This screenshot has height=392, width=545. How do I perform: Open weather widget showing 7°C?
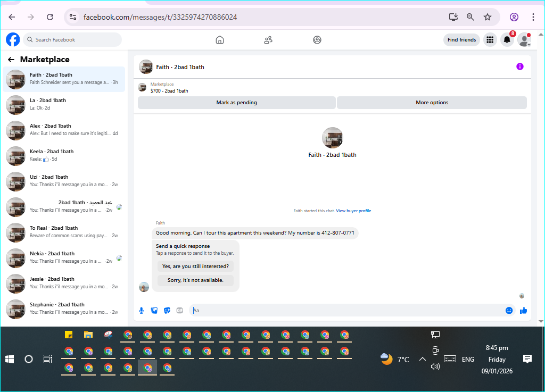(x=395, y=359)
